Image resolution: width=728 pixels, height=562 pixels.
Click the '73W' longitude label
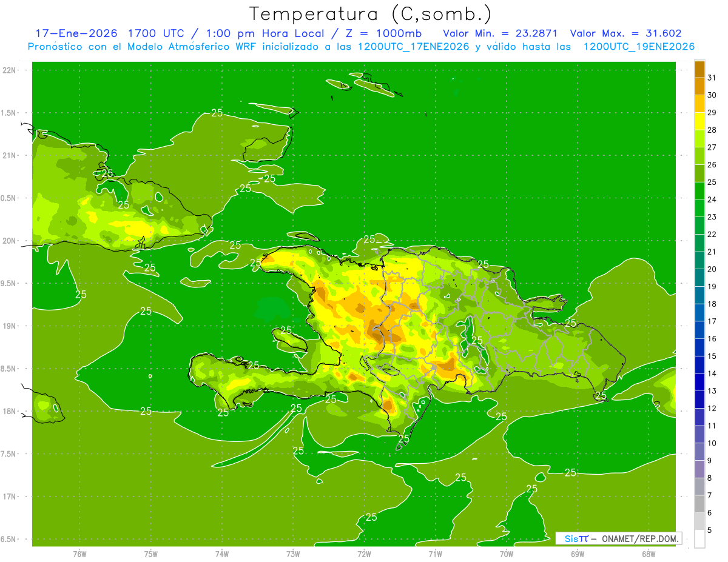coord(293,554)
